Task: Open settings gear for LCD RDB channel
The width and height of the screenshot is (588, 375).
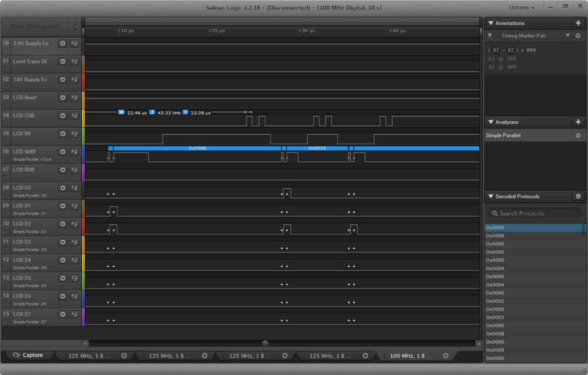Action: click(62, 170)
